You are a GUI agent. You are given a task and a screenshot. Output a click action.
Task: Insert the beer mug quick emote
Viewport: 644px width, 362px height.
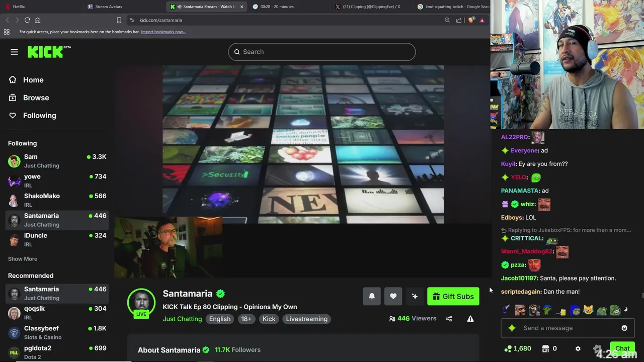561,311
